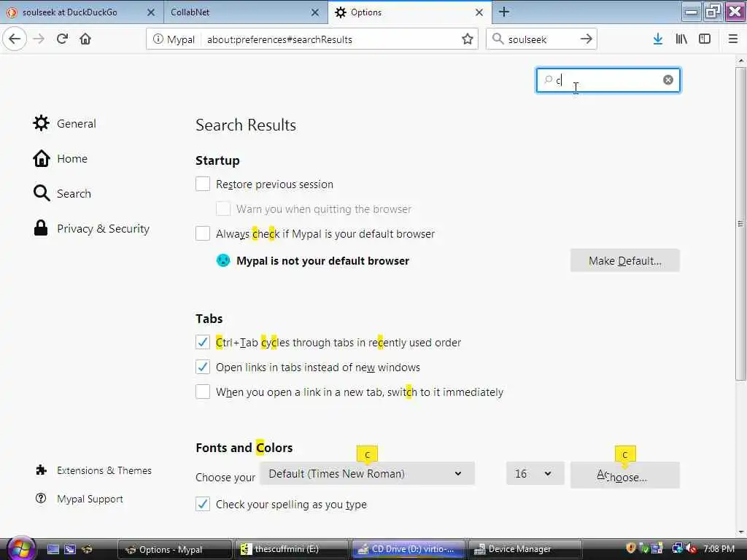Open CD Drive (D:) taskbar window
Viewport: 747px width, 560px height.
pyautogui.click(x=409, y=549)
